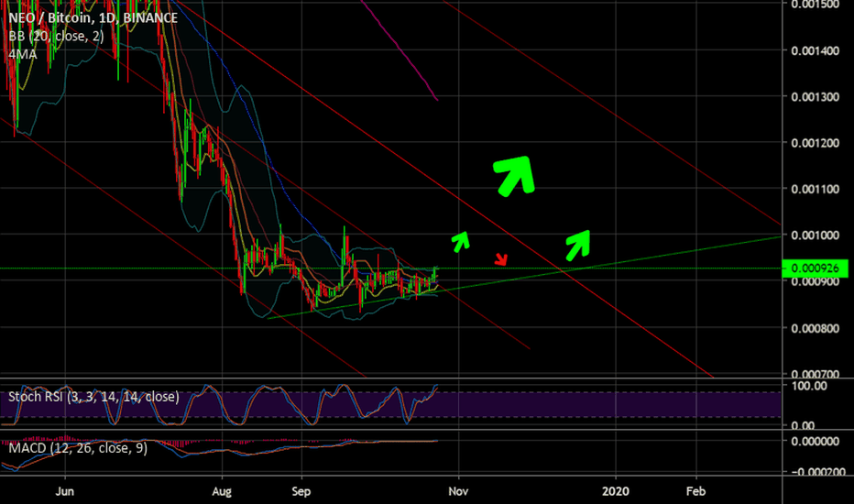Screen dimensions: 854x504
Task: Click the Jun label on time axis
Action: click(65, 491)
